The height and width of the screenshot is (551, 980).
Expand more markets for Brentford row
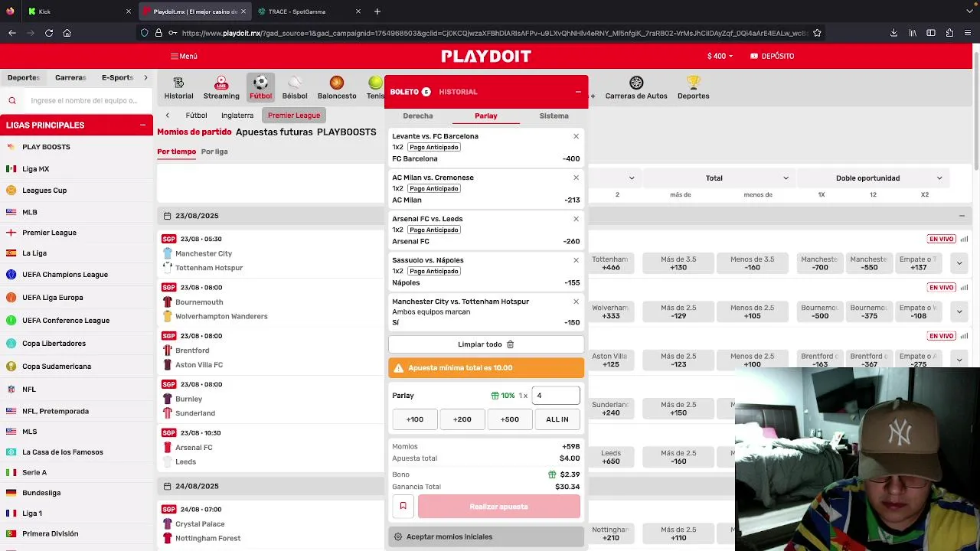(x=959, y=360)
